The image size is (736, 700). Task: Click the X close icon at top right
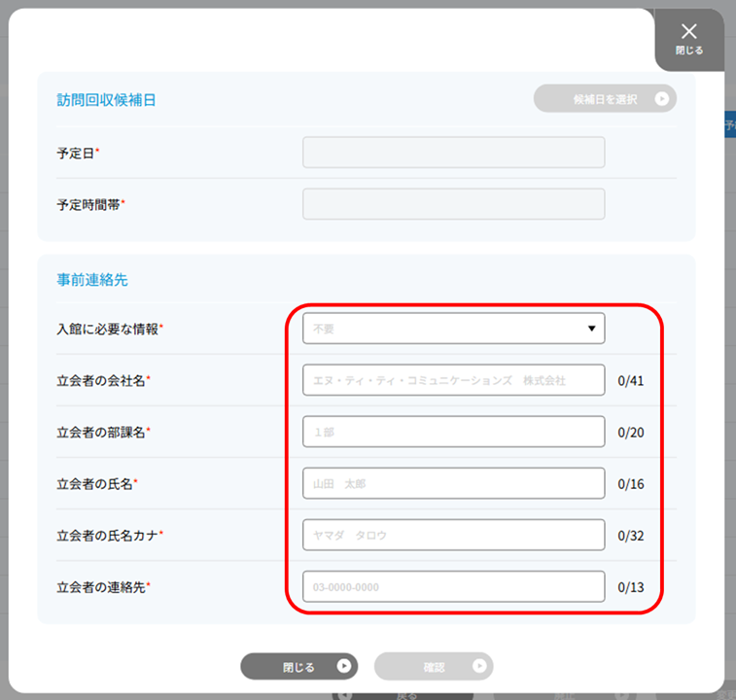(688, 31)
